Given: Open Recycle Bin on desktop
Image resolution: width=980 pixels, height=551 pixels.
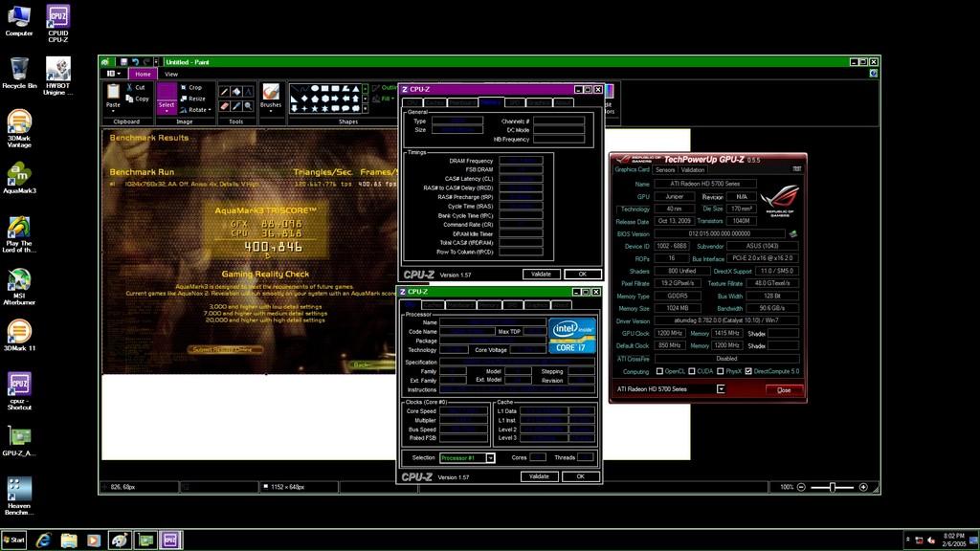Looking at the screenshot, I should (19, 73).
